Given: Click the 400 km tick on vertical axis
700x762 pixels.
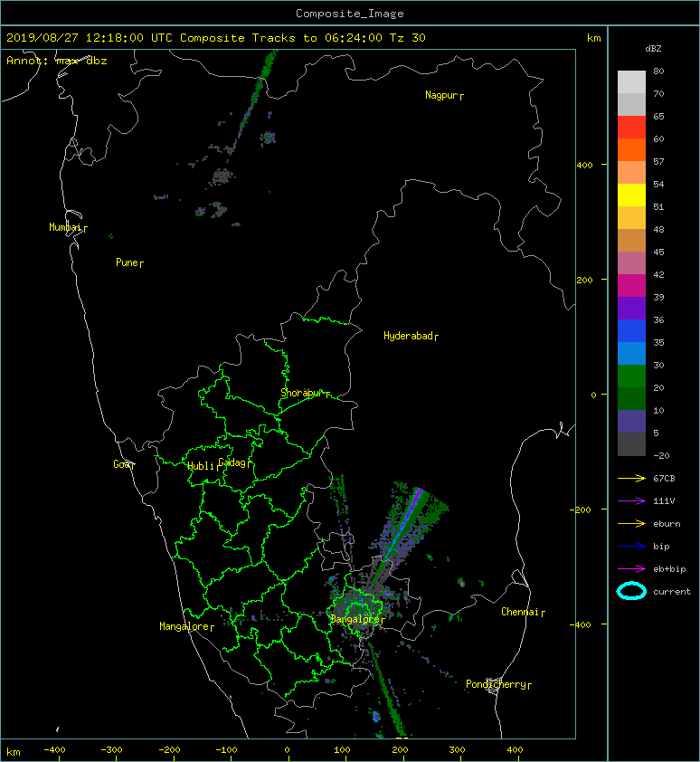Looking at the screenshot, I should [x=585, y=166].
